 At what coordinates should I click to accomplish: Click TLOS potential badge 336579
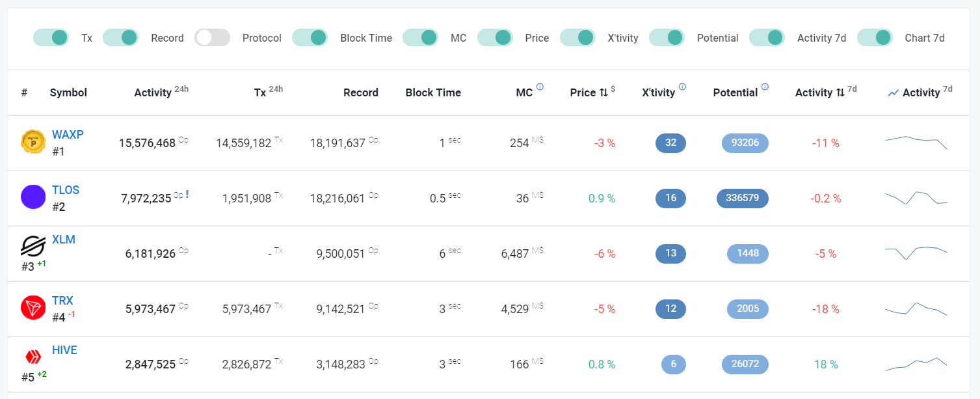click(743, 198)
